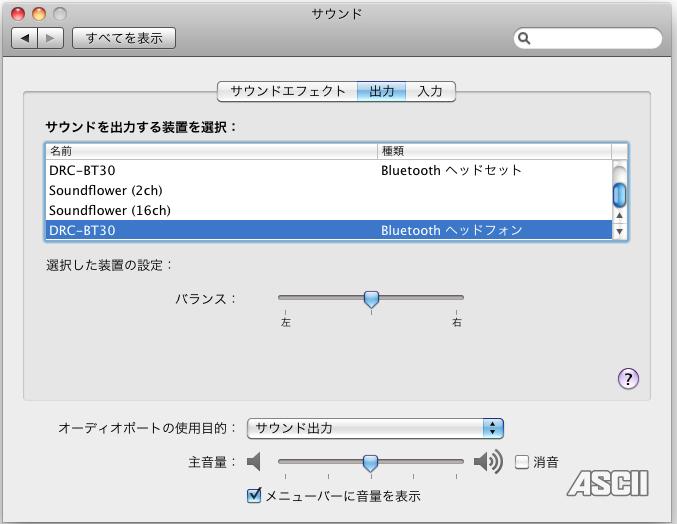The height and width of the screenshot is (524, 677).
Task: Select DRC-BT30 Bluetooth ヘッドセット device
Action: tap(329, 170)
